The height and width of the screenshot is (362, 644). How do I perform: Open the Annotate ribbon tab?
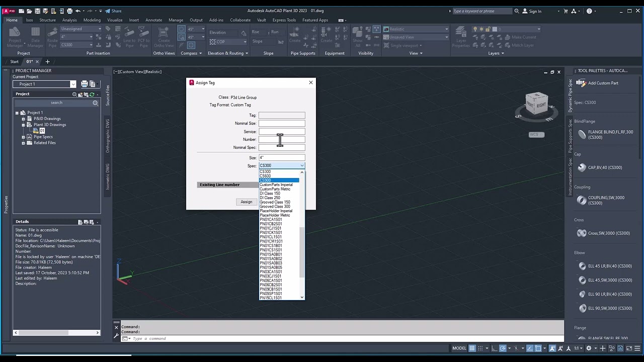click(154, 20)
